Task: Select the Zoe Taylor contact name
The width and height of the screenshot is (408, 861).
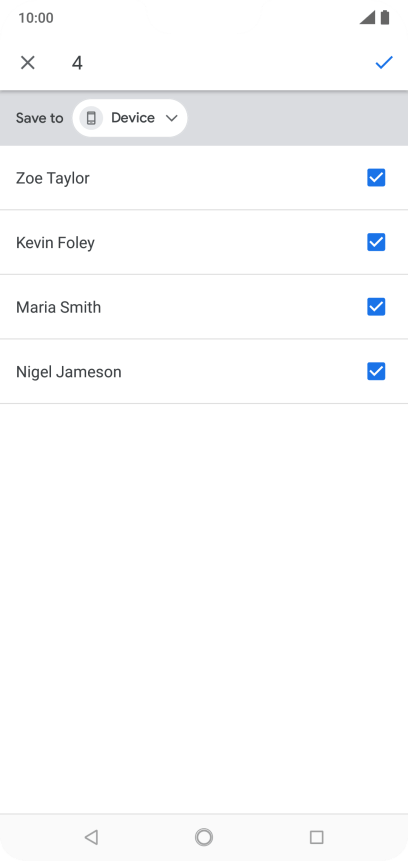Action: (53, 178)
